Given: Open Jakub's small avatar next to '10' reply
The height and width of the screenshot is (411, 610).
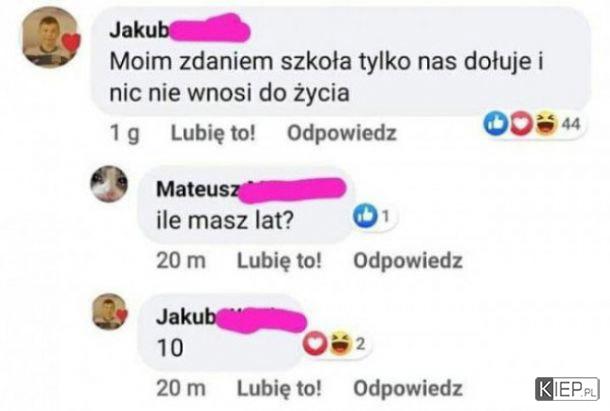Looking at the screenshot, I should [110, 312].
